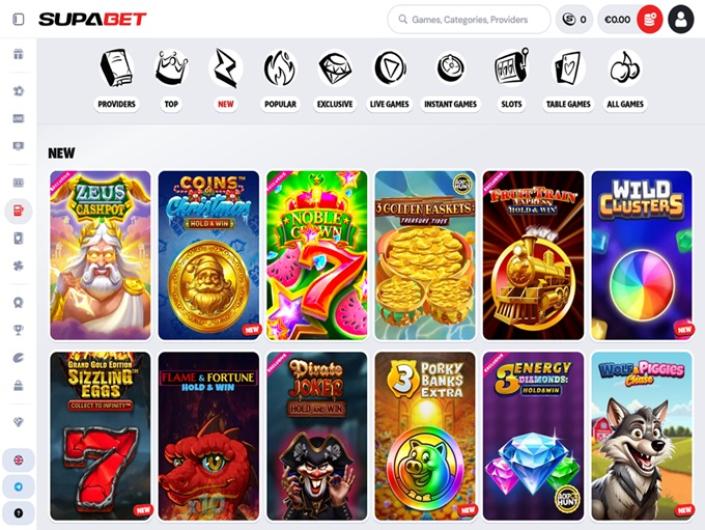Screen dimensions: 705x530
Task: Open the Zeus Cashpot game thumbnail
Action: pos(101,255)
